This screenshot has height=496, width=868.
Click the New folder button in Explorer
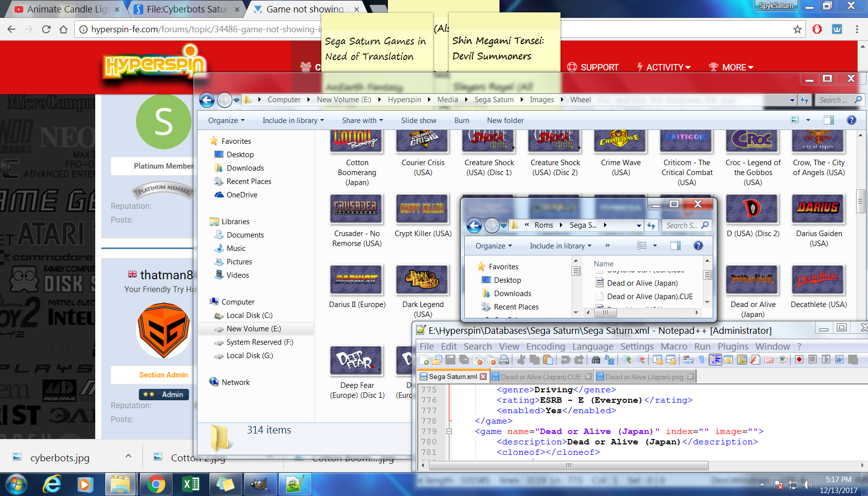tap(505, 120)
